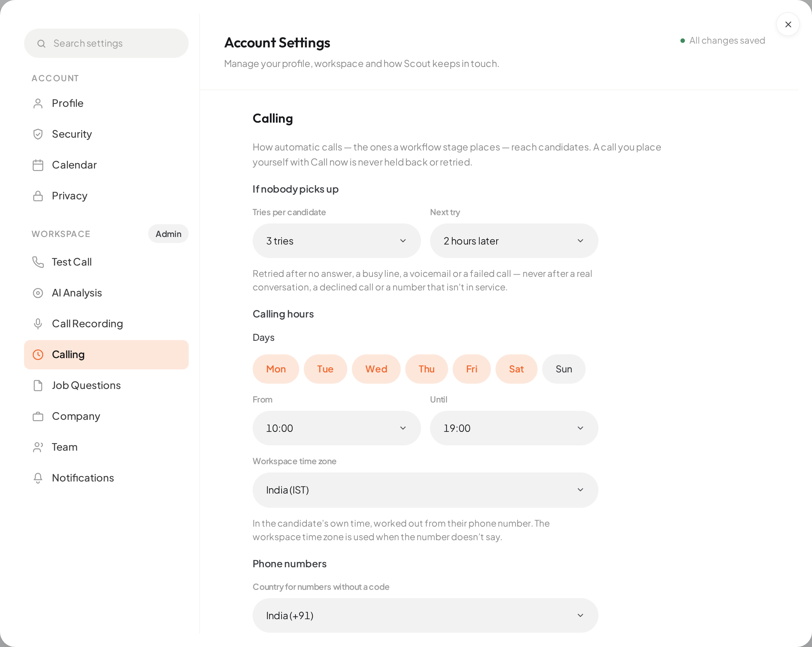Toggle Thu calling day
812x647 pixels.
click(x=426, y=369)
